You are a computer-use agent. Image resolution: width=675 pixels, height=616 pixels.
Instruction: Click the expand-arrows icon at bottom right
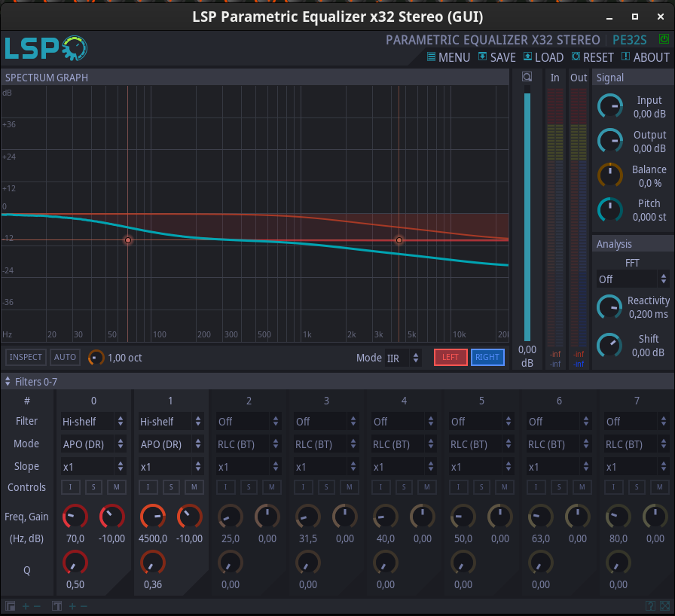[x=664, y=606]
